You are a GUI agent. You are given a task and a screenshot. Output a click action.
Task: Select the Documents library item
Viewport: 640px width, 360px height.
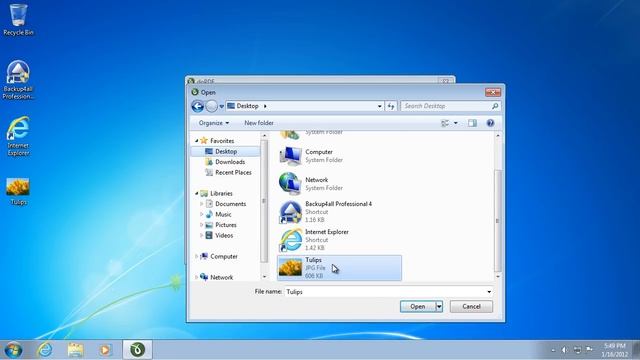(231, 204)
